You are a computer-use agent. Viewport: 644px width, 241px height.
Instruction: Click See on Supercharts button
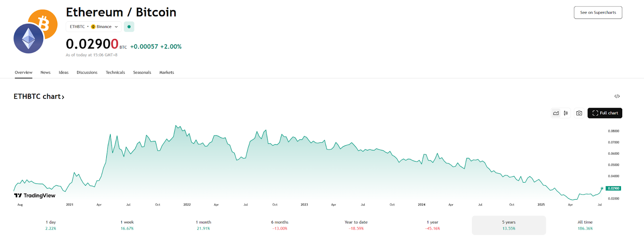point(598,12)
